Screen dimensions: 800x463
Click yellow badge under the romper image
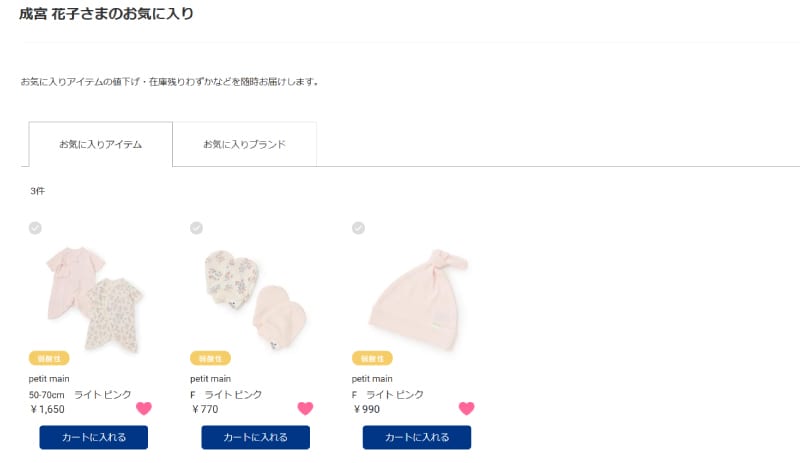coord(49,358)
